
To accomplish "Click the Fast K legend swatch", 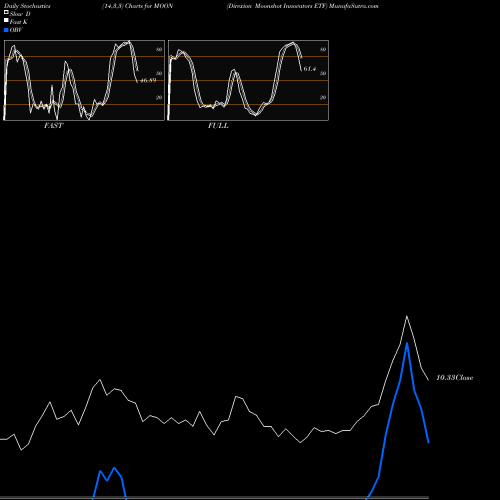I will [x=6, y=21].
